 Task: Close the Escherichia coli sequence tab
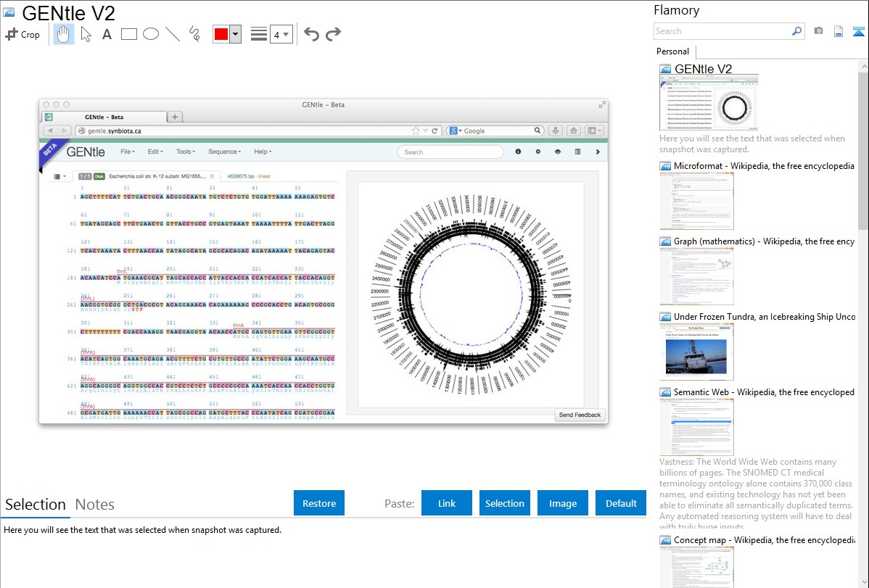tap(212, 176)
